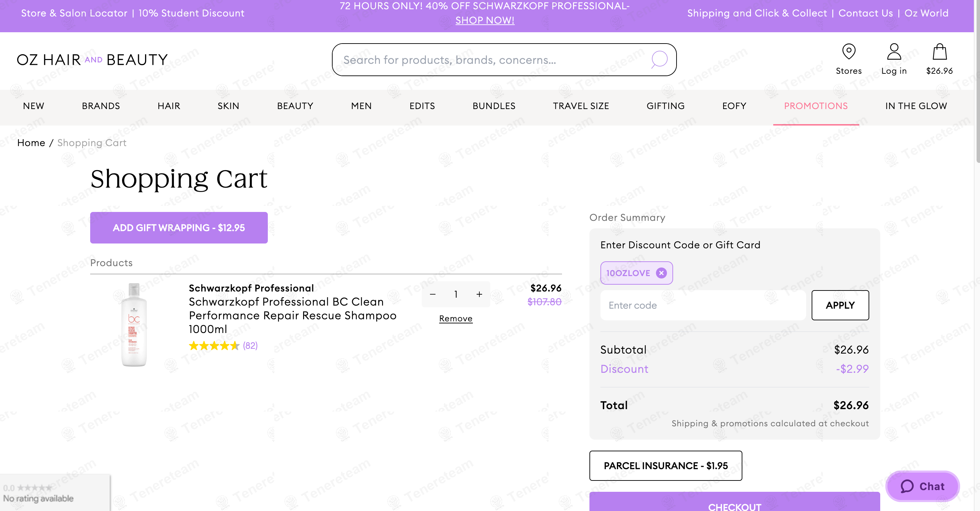
Task: Click SHOP NOW promo link
Action: pos(485,21)
